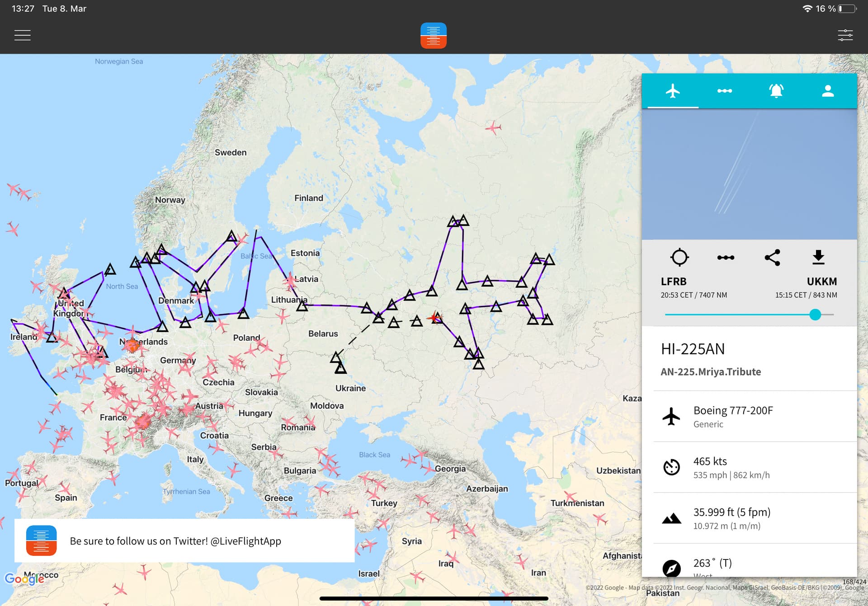This screenshot has width=868, height=606.
Task: Click the orange cluster marker near Netherlands
Action: 132,346
